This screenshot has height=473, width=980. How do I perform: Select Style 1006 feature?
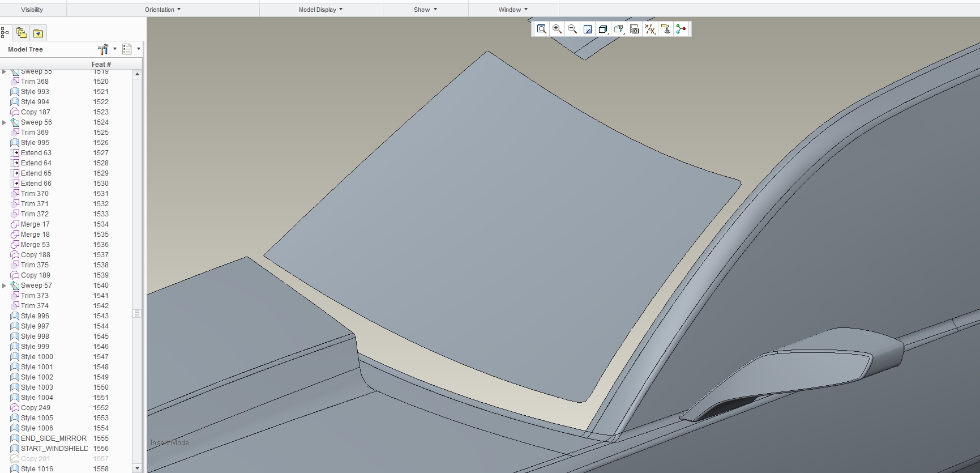[x=37, y=428]
